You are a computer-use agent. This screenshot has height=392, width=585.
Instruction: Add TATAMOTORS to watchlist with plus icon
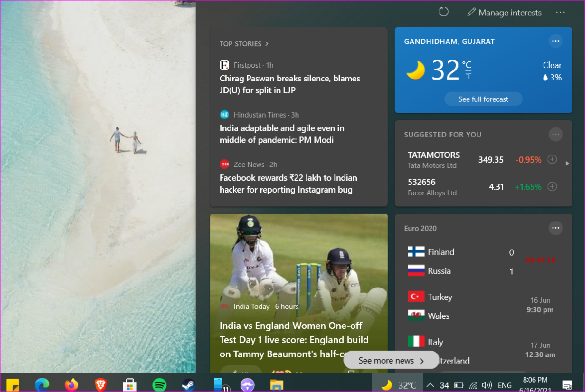click(552, 160)
